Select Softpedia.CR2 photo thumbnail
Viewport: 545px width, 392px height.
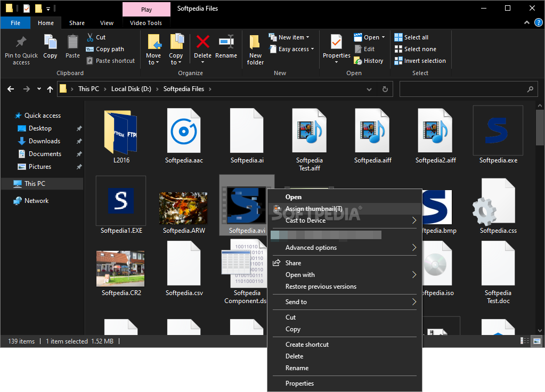click(120, 268)
